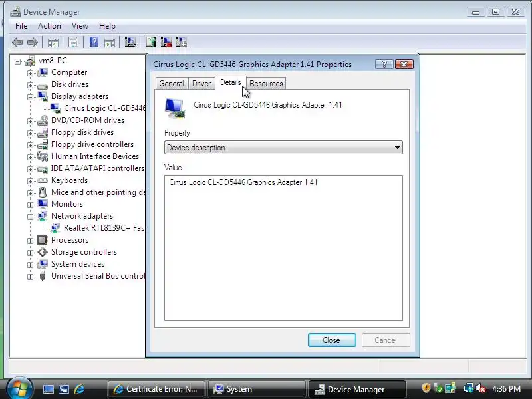Click the Back arrow toolbar icon

click(x=17, y=43)
